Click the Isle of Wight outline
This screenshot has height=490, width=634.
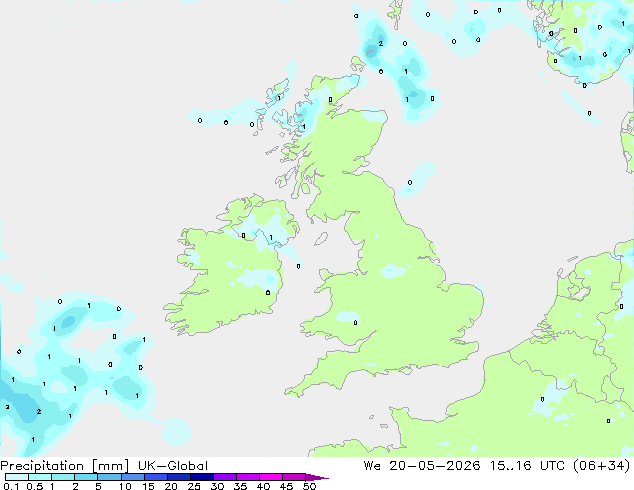pos(404,370)
